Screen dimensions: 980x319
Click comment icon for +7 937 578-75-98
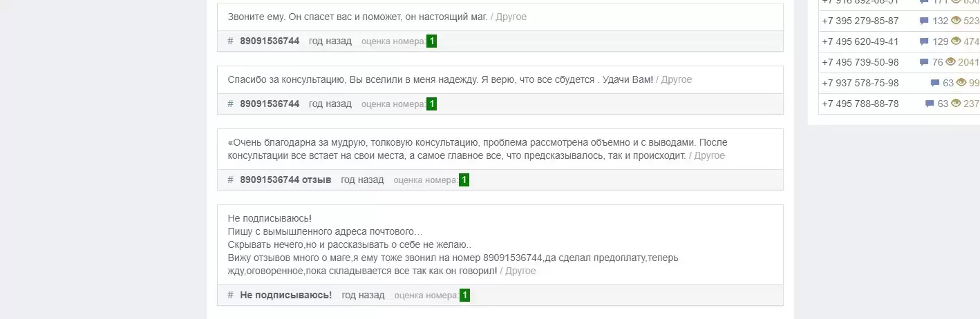(934, 84)
